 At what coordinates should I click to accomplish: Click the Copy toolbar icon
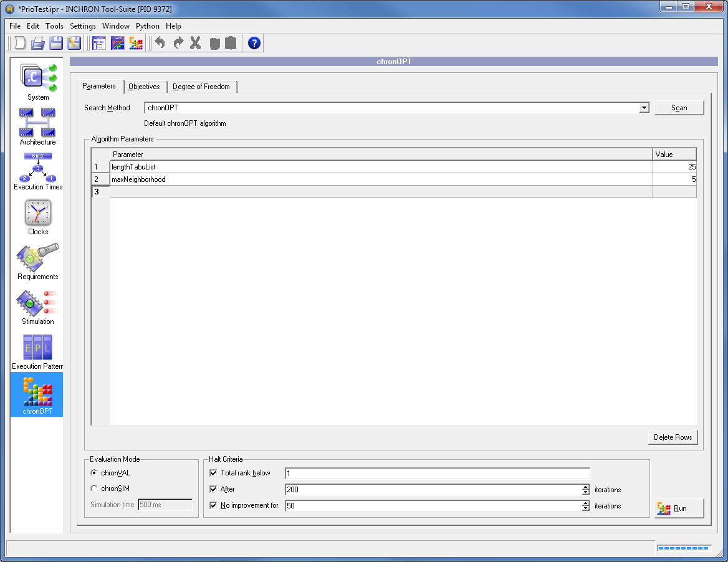(214, 44)
